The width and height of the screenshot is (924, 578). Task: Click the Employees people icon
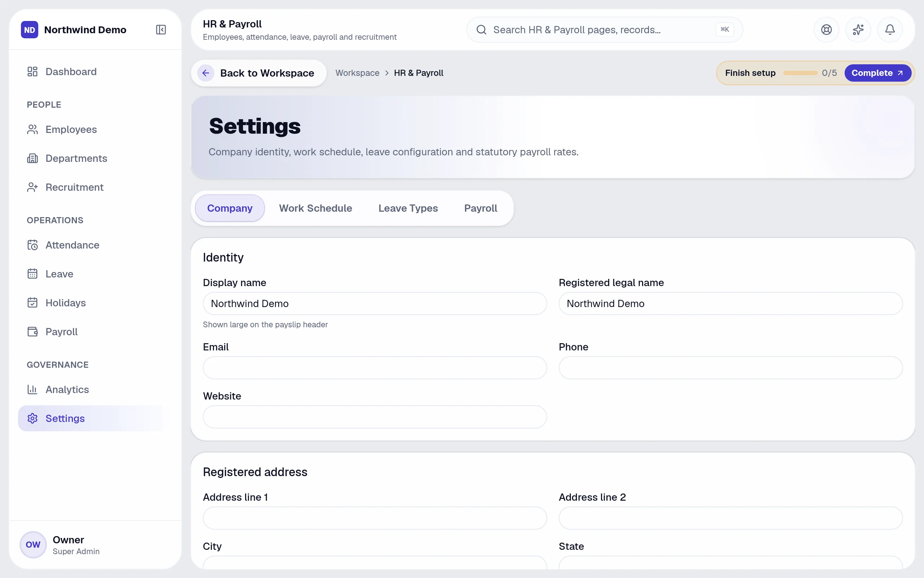(32, 129)
